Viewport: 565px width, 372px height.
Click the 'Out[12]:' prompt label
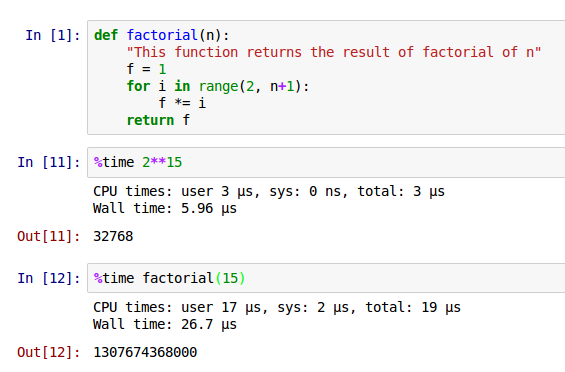[49, 352]
